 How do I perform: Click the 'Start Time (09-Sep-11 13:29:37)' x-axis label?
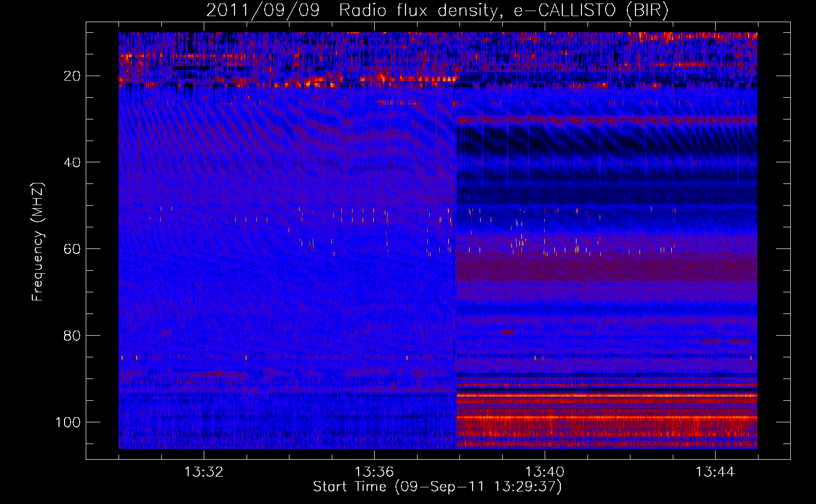click(x=437, y=487)
